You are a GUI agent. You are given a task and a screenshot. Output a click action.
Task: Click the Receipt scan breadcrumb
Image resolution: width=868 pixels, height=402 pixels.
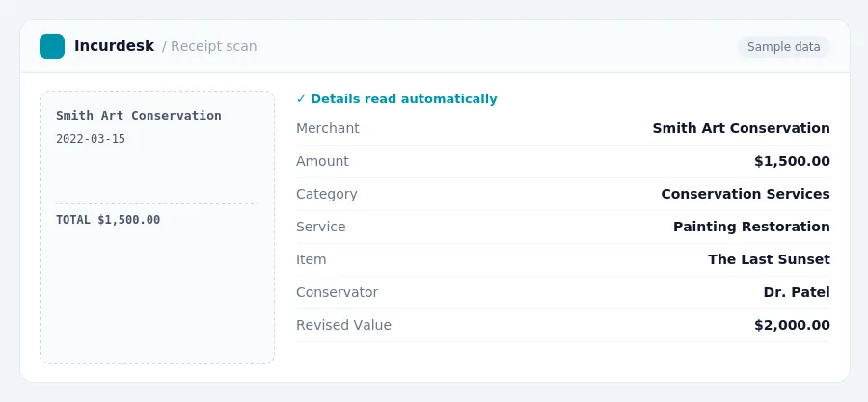(x=214, y=46)
